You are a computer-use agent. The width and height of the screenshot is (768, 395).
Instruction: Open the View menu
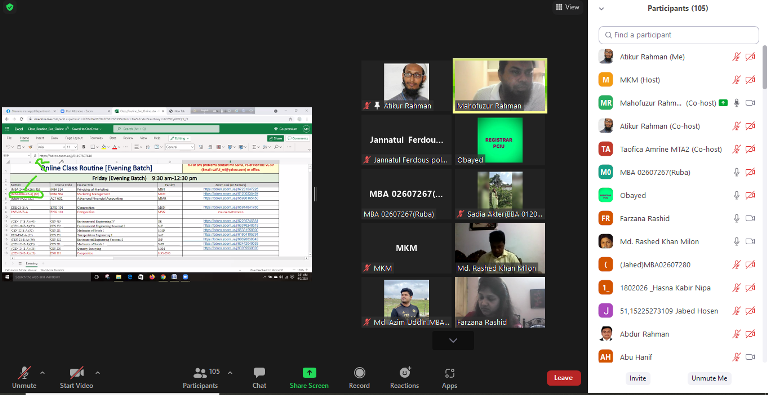point(567,7)
